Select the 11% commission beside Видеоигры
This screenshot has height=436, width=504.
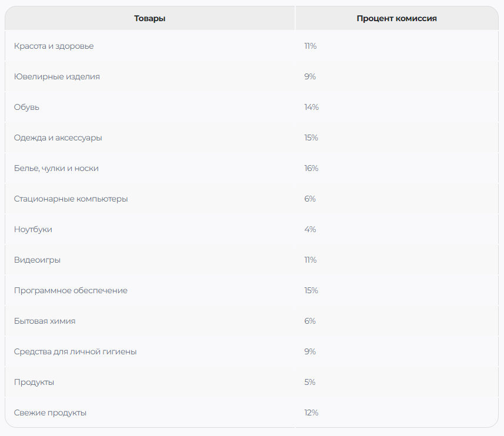[311, 260]
